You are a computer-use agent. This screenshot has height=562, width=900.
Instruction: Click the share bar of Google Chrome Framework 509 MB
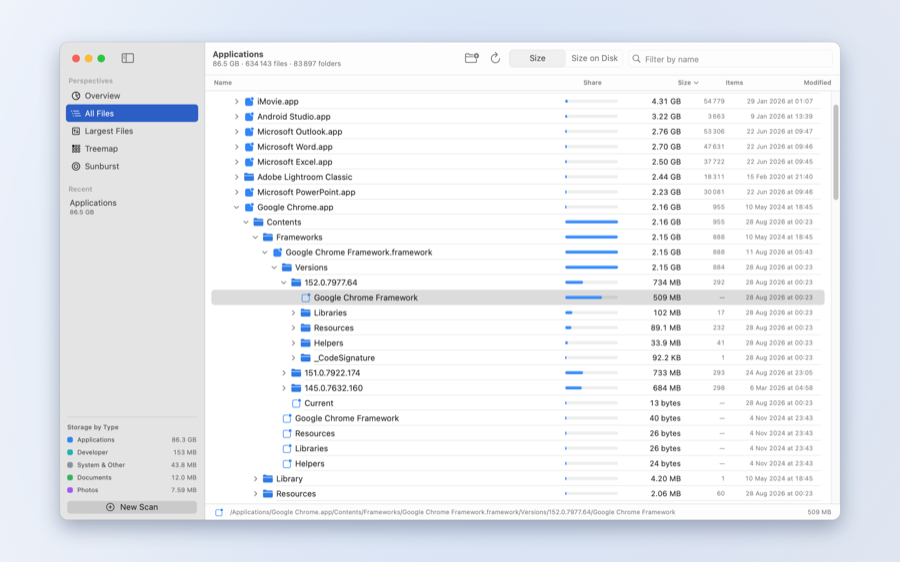[591, 298]
